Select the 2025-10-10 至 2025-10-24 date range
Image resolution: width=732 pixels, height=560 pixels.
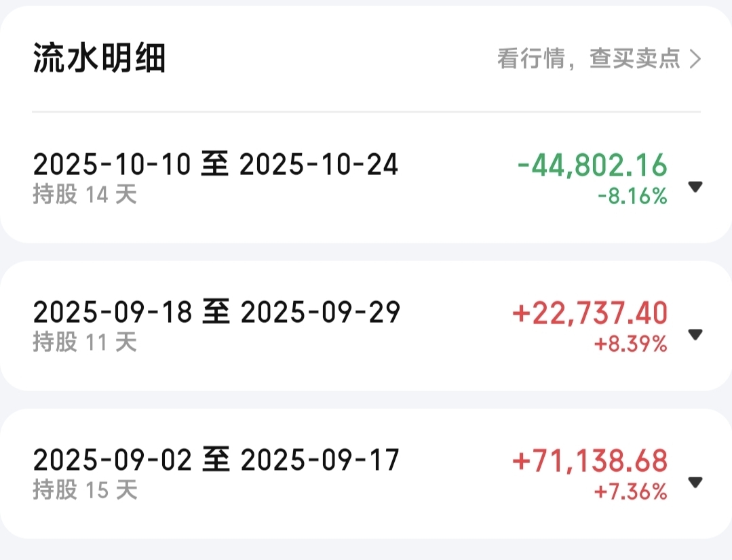point(215,164)
